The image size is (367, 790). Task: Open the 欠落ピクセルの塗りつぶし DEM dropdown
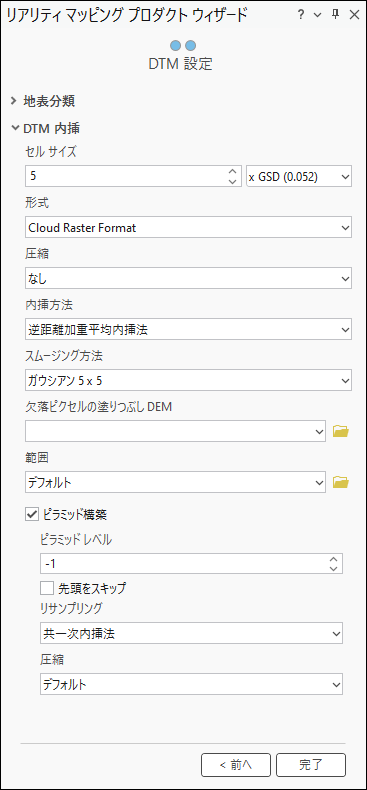pyautogui.click(x=175, y=431)
